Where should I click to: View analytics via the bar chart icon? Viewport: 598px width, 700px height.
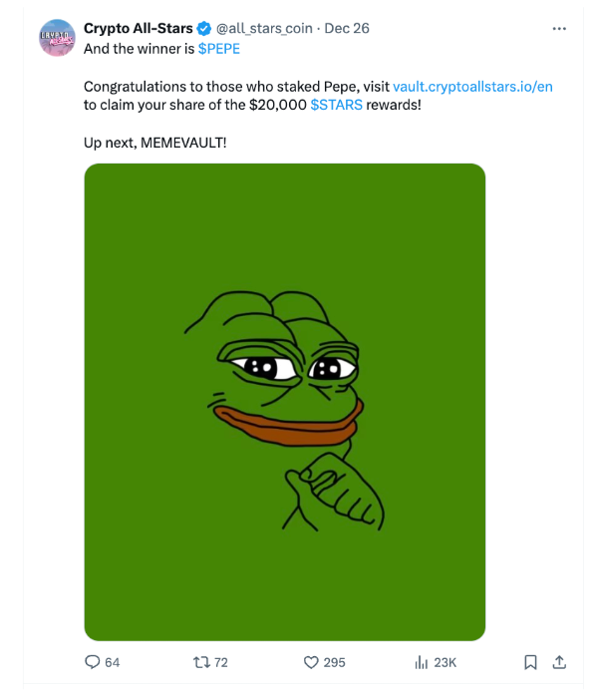pos(420,662)
